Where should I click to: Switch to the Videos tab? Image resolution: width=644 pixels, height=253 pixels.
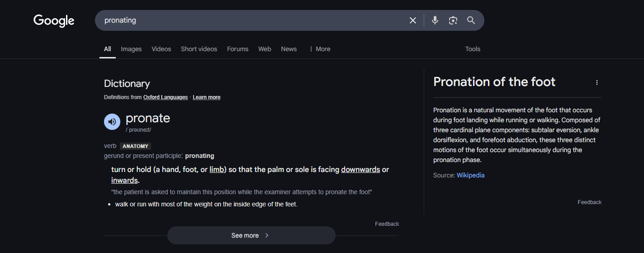tap(161, 49)
